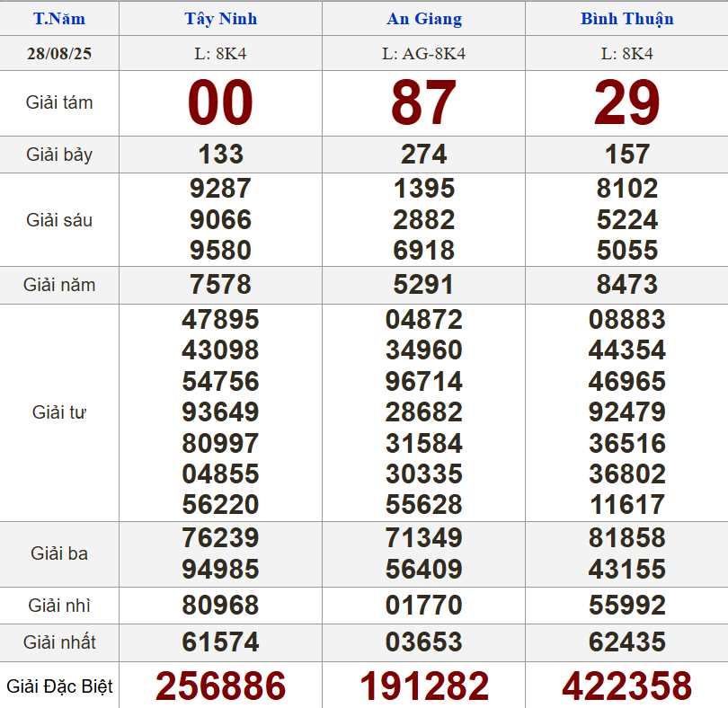Select Bình Thuận eighth prize number 29
This screenshot has height=708, width=728.
pyautogui.click(x=626, y=102)
